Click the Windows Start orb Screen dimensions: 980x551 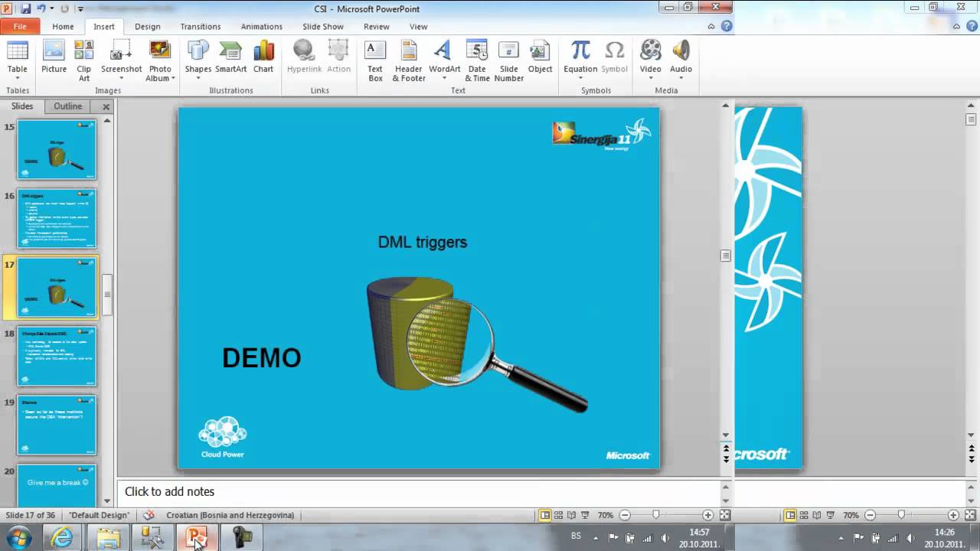click(18, 537)
